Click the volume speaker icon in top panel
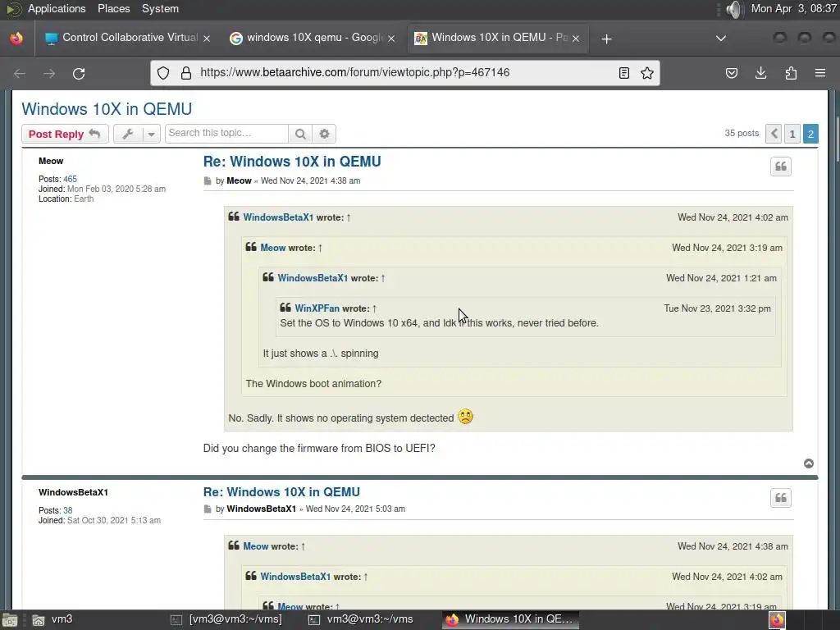 pos(735,9)
